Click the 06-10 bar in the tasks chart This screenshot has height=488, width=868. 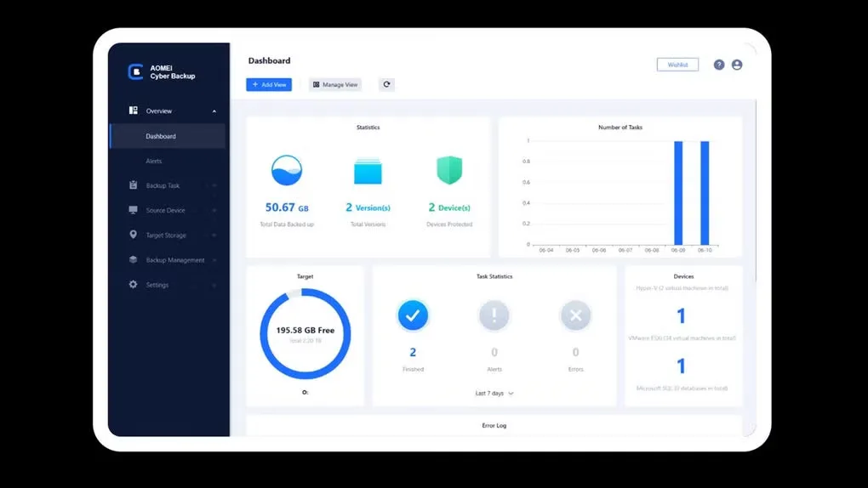pyautogui.click(x=705, y=192)
